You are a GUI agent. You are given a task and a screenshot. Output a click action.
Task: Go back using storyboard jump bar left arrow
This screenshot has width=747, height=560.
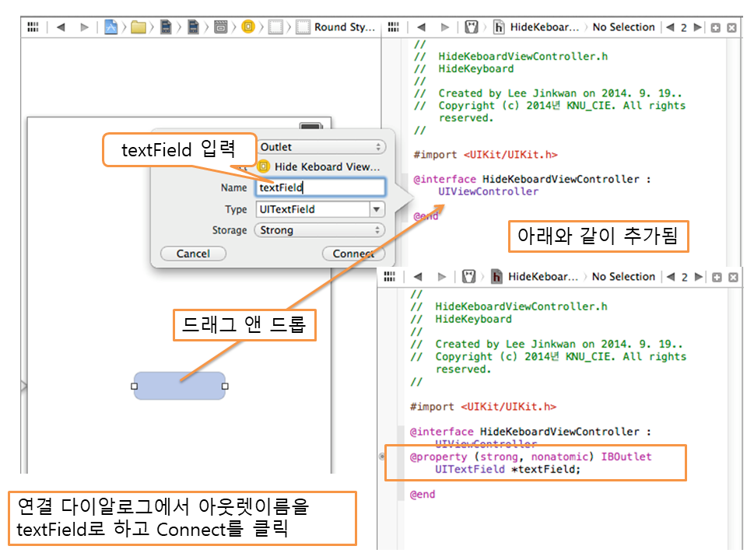point(61,27)
